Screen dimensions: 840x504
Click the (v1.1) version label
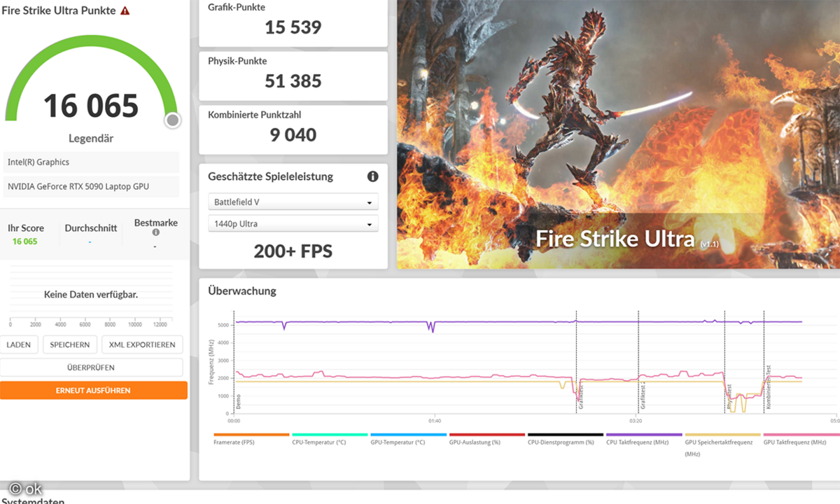coord(709,243)
